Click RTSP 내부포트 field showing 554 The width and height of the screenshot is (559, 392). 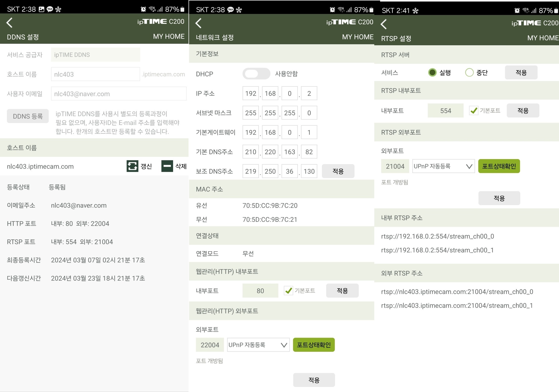point(446,111)
